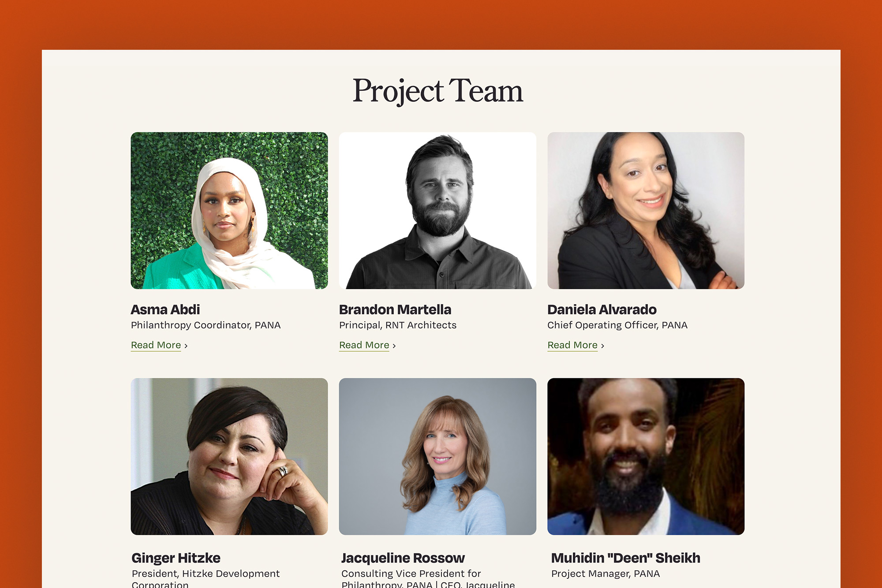Click the Brandon Martella name heading
The height and width of the screenshot is (588, 882).
[x=395, y=309]
